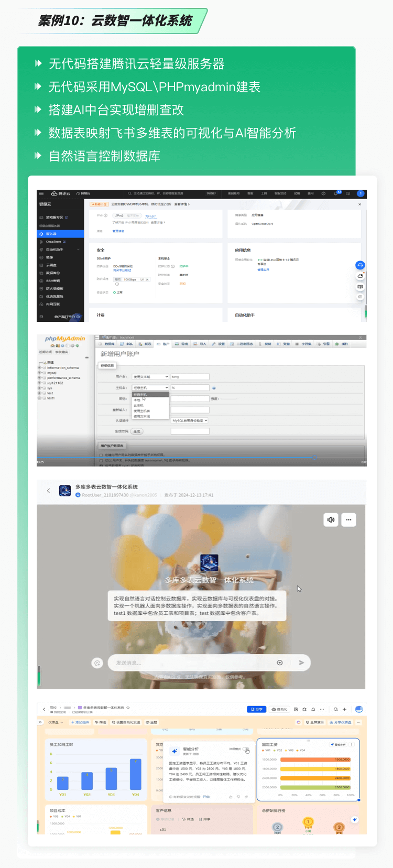The width and height of the screenshot is (393, 868).
Task: Close the CVM promotion banner
Action: pos(359,204)
